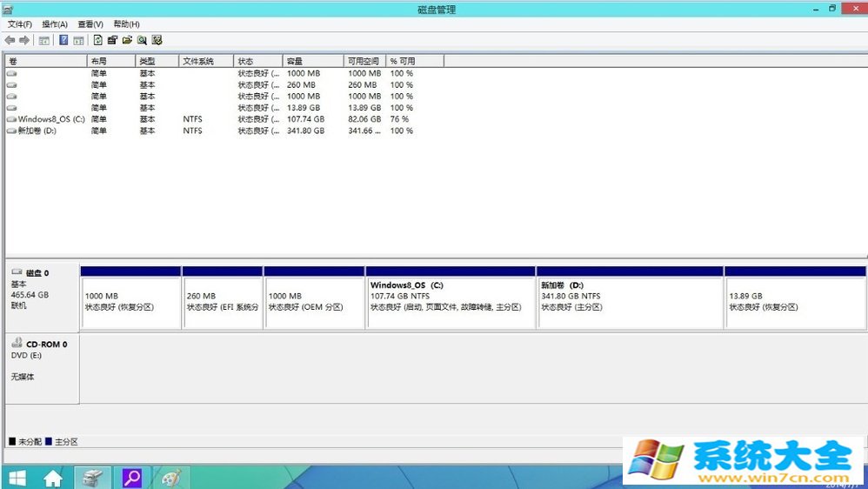Image resolution: width=868 pixels, height=489 pixels.
Task: Click the 磁盘 0 disk icon
Action: point(17,272)
